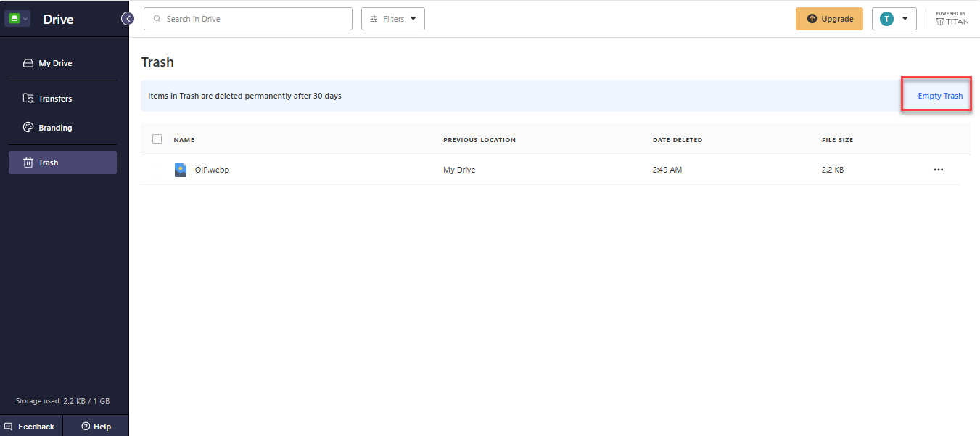980x436 pixels.
Task: Open the Drive app switcher icon
Action: click(17, 19)
